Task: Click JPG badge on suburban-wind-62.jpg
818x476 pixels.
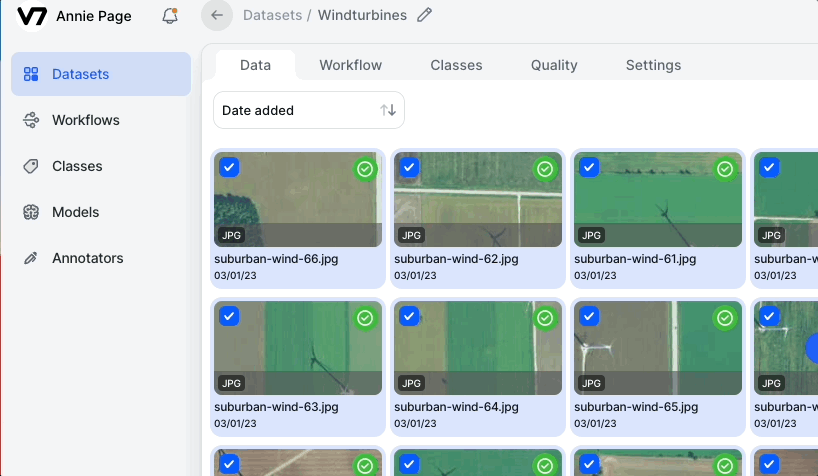Action: point(412,235)
